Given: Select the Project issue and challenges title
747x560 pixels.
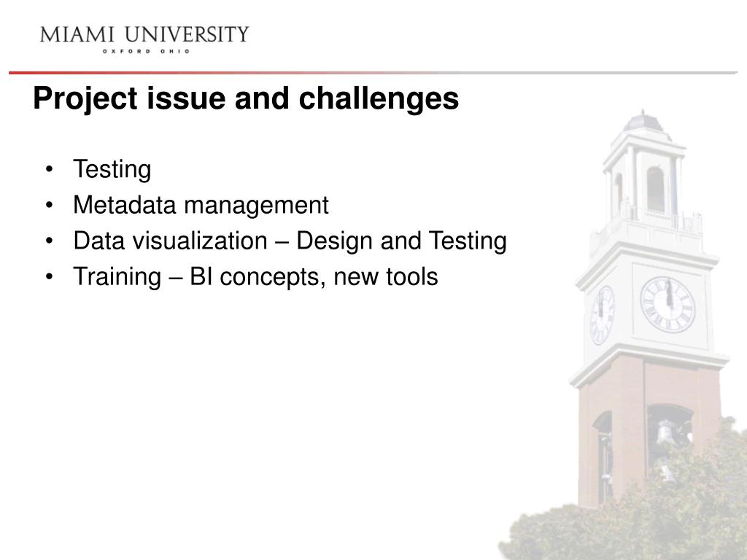Looking at the screenshot, I should [246, 98].
